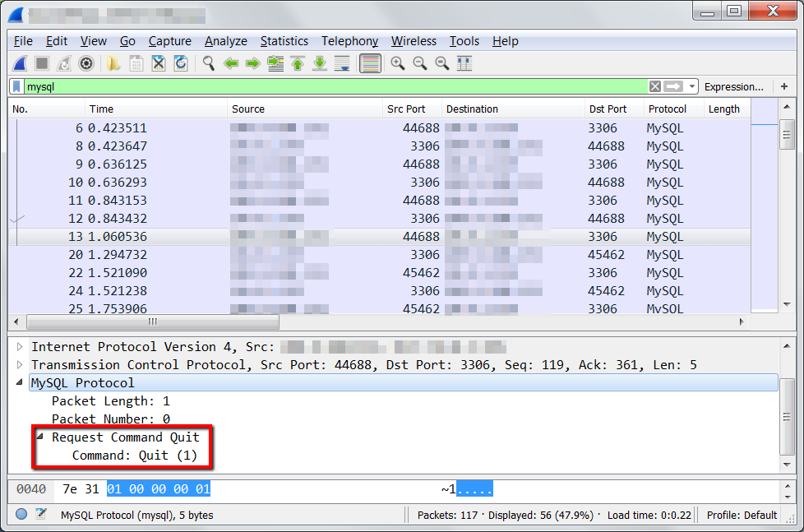This screenshot has height=532, width=804.
Task: Sort packets by the Src Port column header
Action: pyautogui.click(x=412, y=109)
